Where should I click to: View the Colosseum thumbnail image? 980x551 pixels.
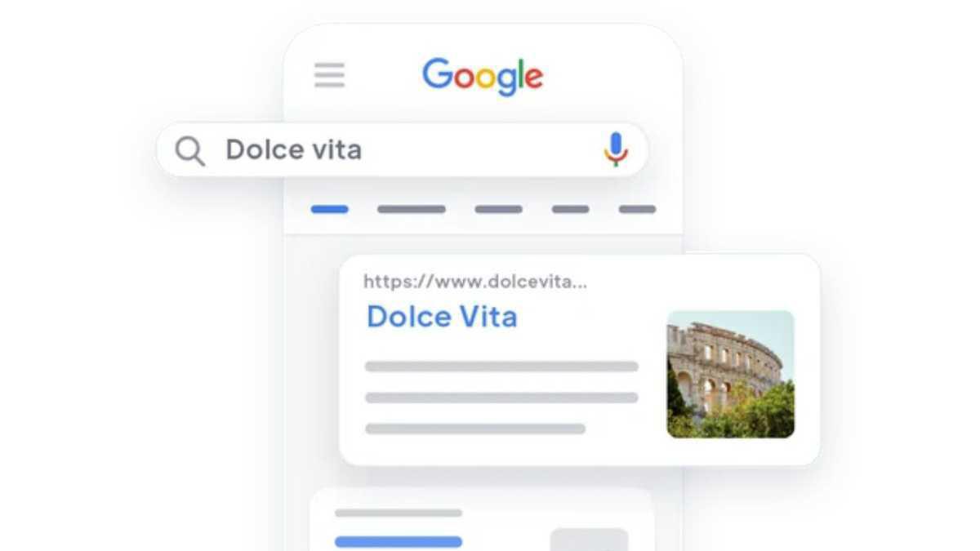point(730,374)
